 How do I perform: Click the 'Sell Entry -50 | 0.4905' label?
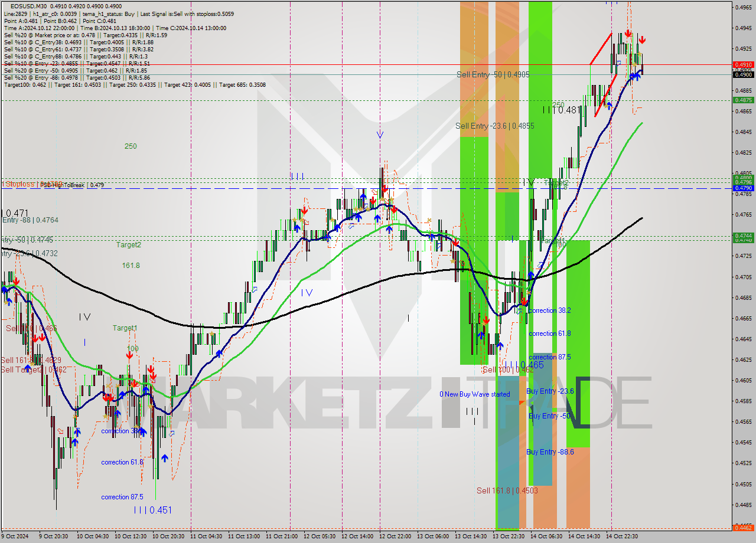click(x=493, y=74)
